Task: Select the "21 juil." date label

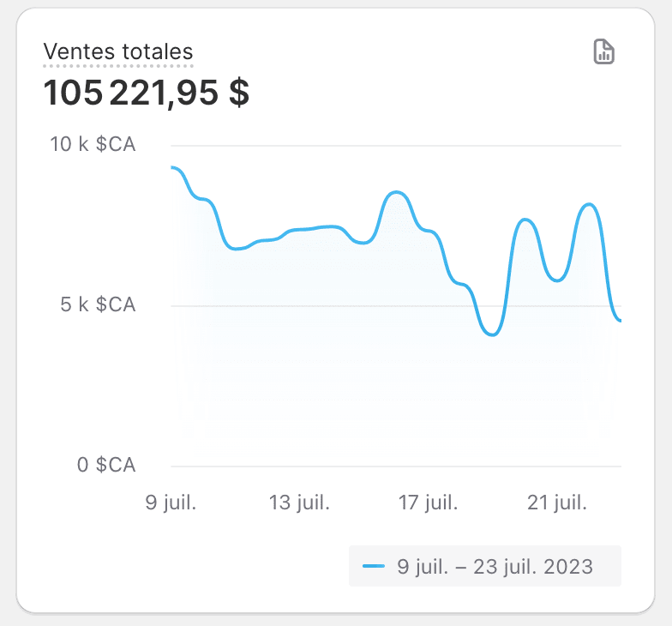Action: [x=558, y=503]
